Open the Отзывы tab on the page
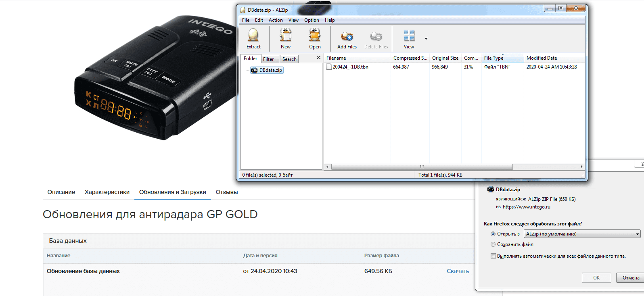The image size is (644, 296). point(227,192)
